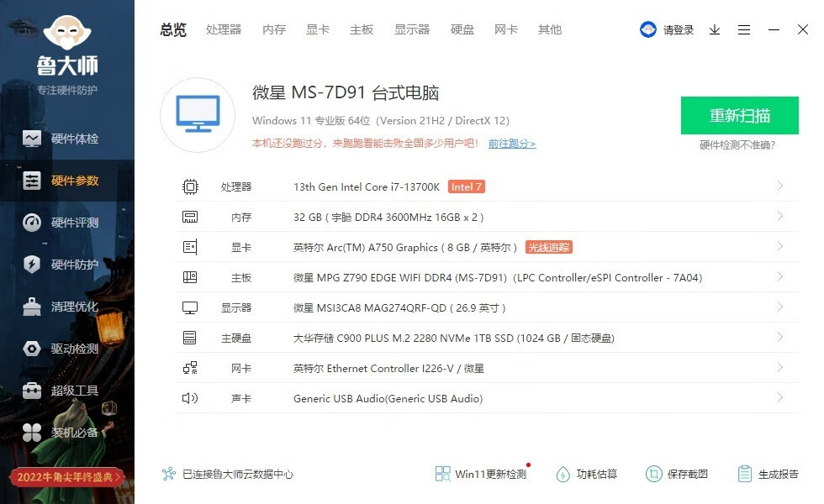Click the 保存截图 crop icon

654,474
